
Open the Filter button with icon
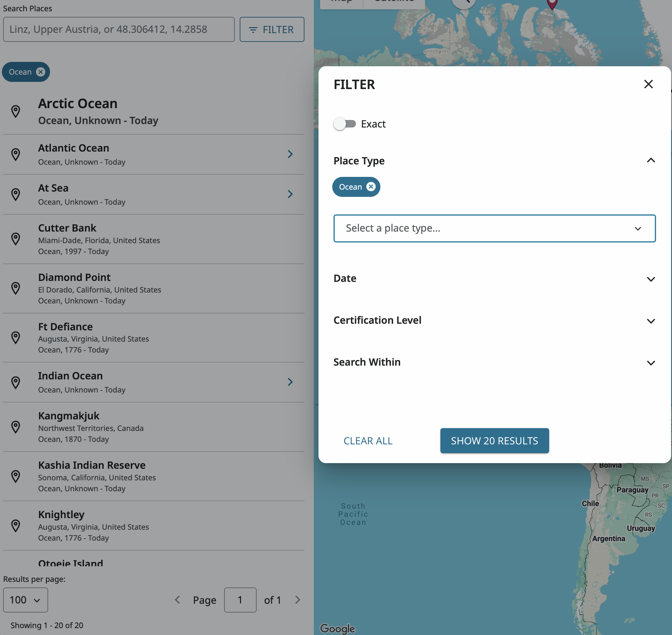point(272,29)
